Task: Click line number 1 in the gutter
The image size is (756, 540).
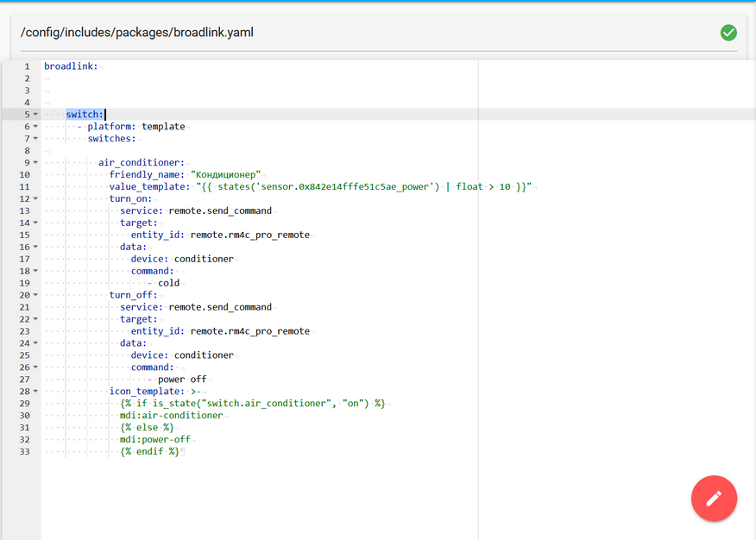Action: [27, 66]
